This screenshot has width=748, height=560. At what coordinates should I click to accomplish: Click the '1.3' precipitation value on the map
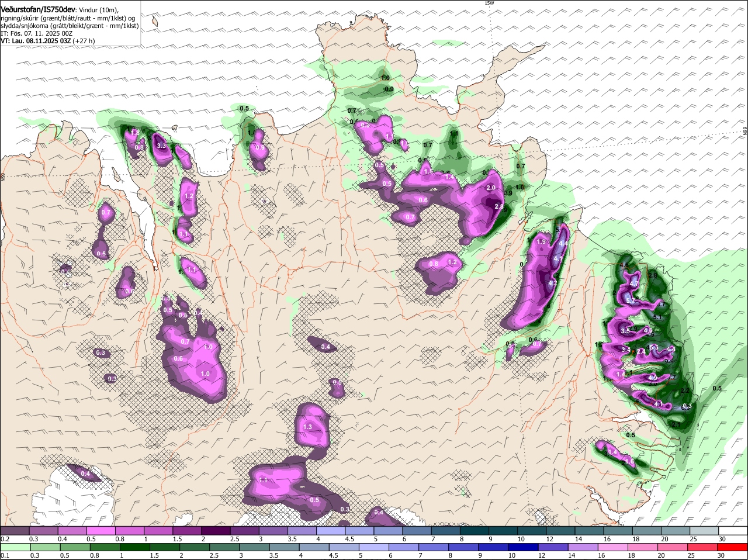(307, 427)
